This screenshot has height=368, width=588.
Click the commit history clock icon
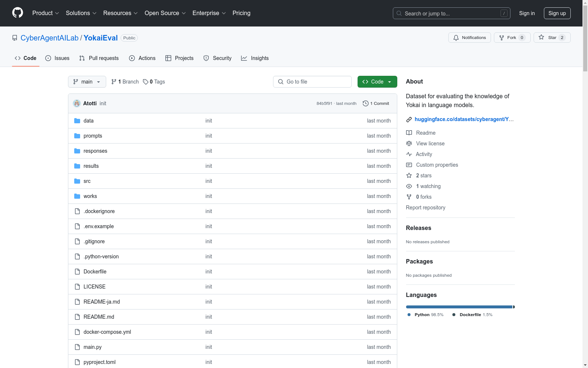(365, 103)
